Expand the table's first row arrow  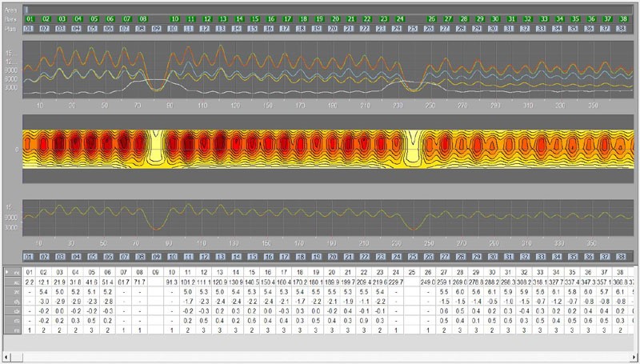pyautogui.click(x=8, y=273)
